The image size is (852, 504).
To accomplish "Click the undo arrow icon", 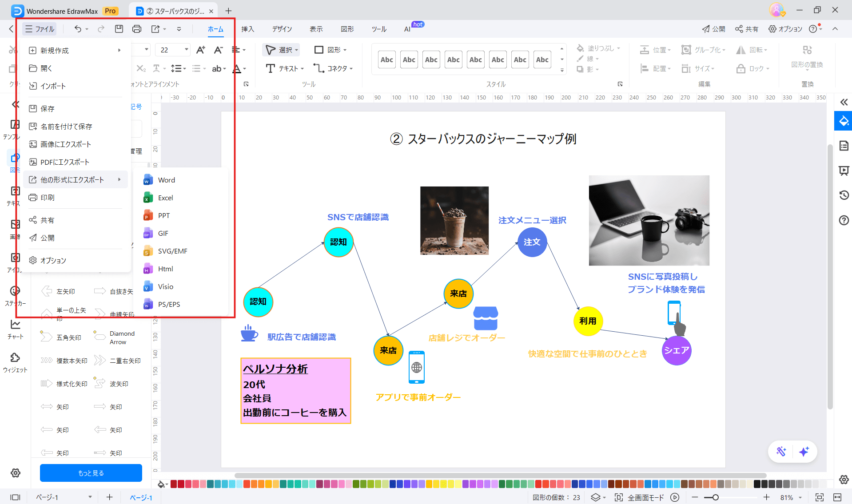I will click(78, 29).
